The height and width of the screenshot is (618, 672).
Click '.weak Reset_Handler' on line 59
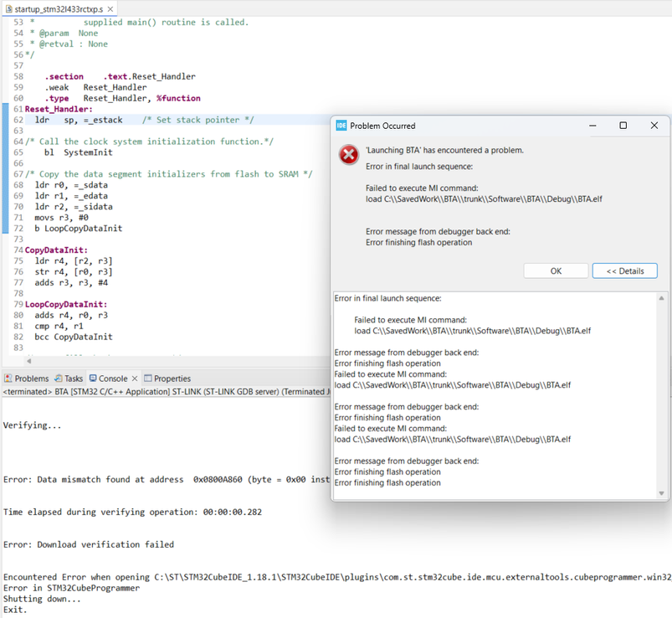[x=95, y=87]
